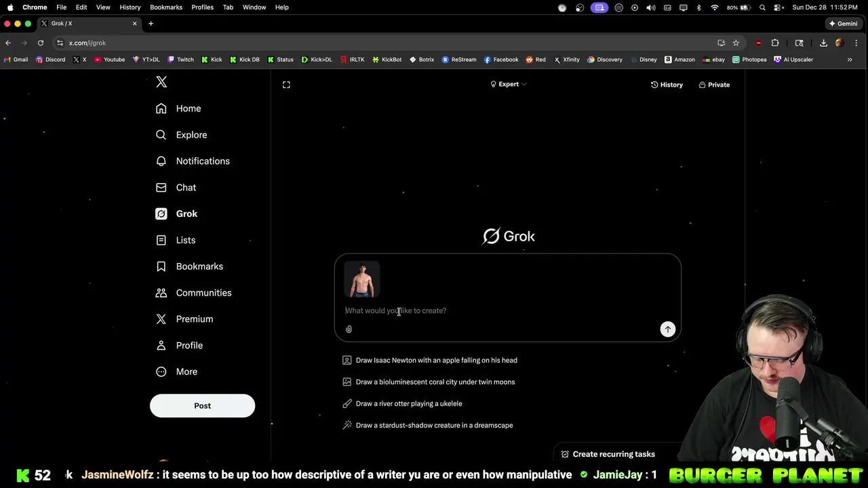Select Grok in the sidebar
Image resolution: width=868 pixels, height=488 pixels.
click(176, 214)
